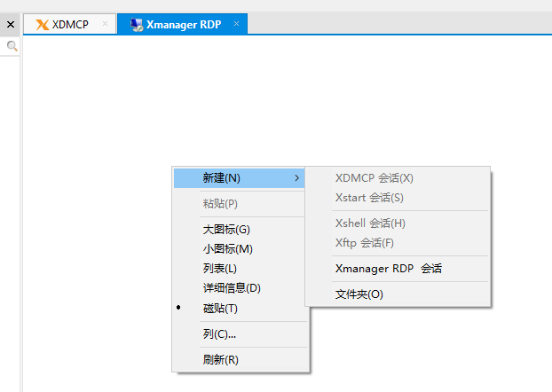Create new 文件夹(O) folder

(398, 294)
